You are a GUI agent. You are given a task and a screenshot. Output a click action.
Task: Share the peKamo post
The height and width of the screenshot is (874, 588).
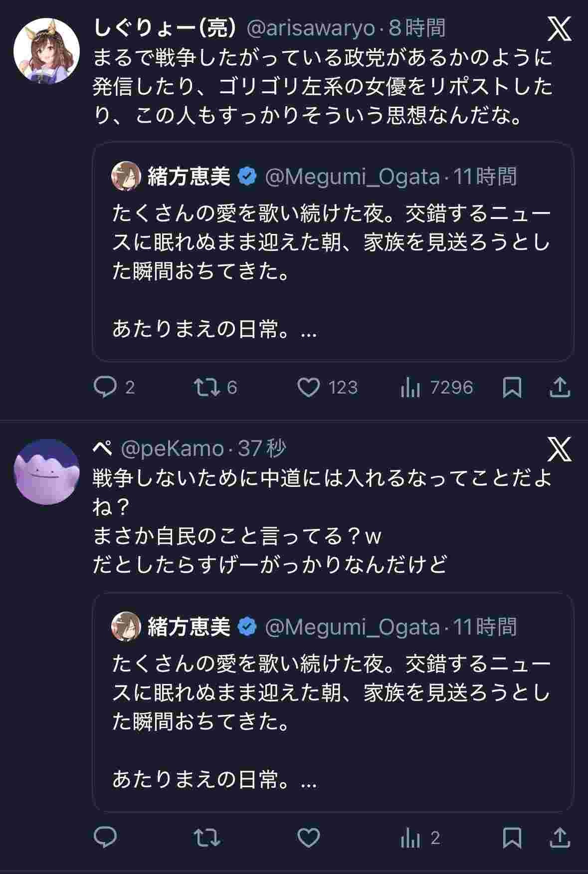pyautogui.click(x=560, y=838)
